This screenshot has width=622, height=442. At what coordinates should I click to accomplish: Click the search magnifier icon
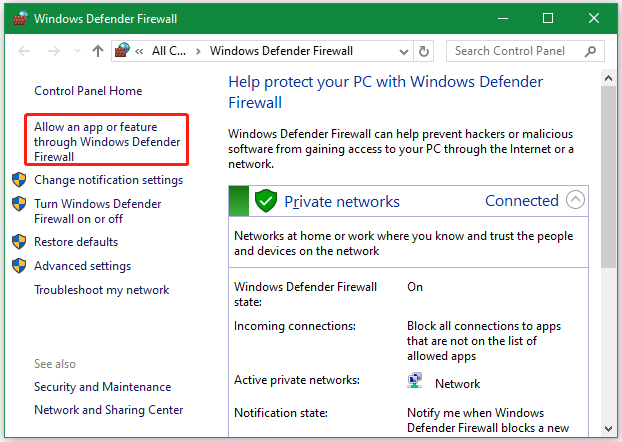pyautogui.click(x=590, y=51)
